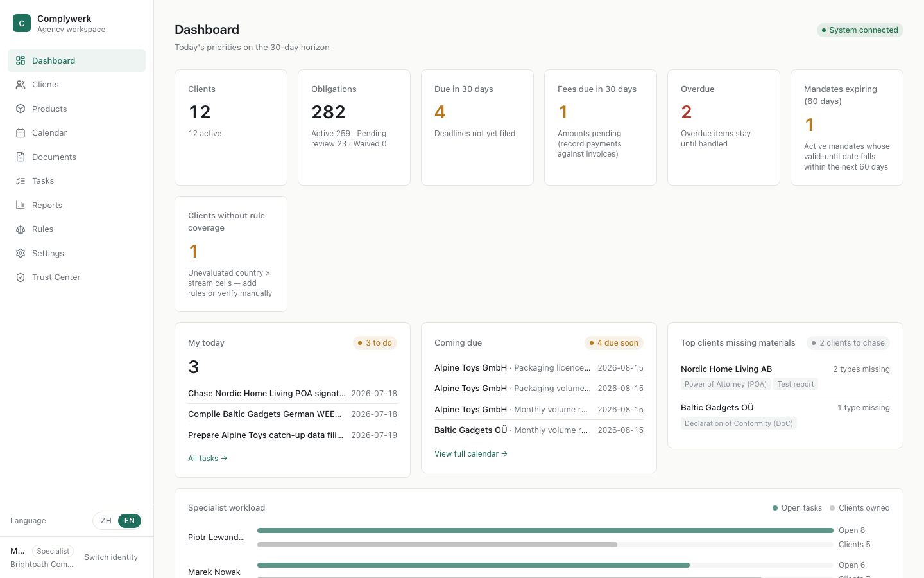The height and width of the screenshot is (578, 924).
Task: Click Piotr Lewand... specialist name
Action: (x=216, y=538)
